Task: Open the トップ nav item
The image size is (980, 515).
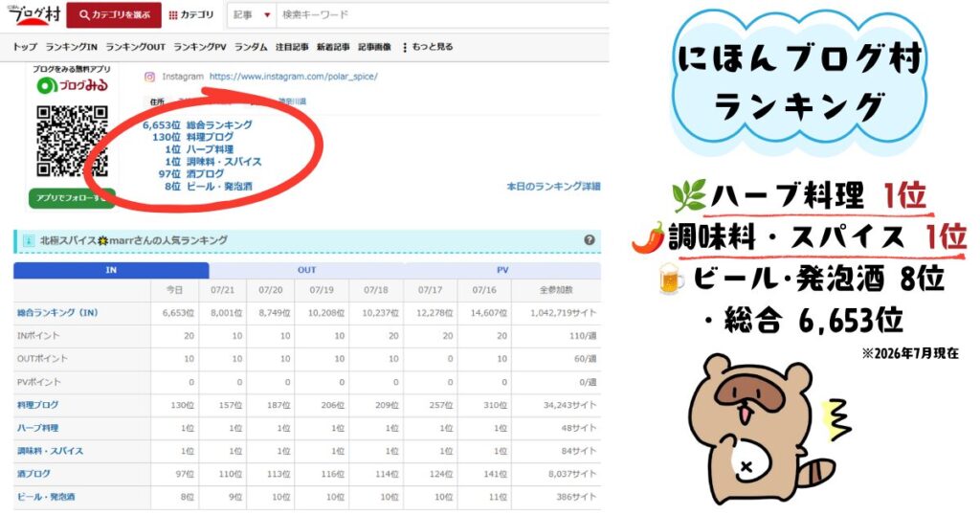Action: 25,47
